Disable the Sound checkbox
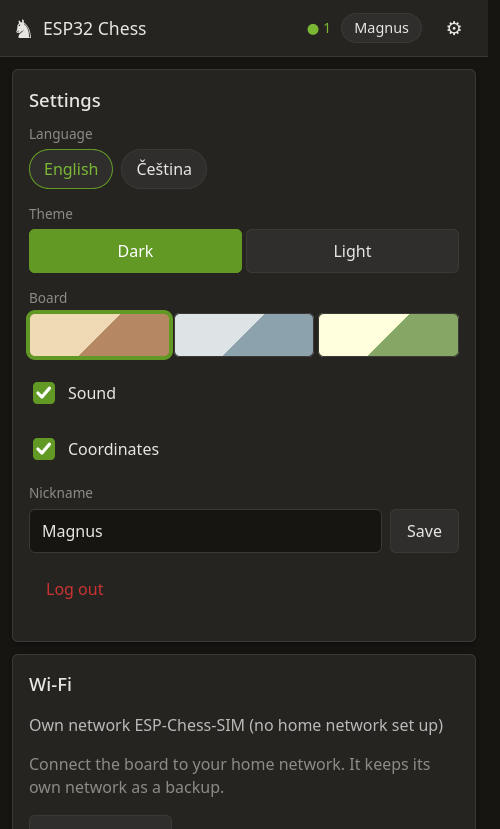The width and height of the screenshot is (500, 829). coord(44,393)
